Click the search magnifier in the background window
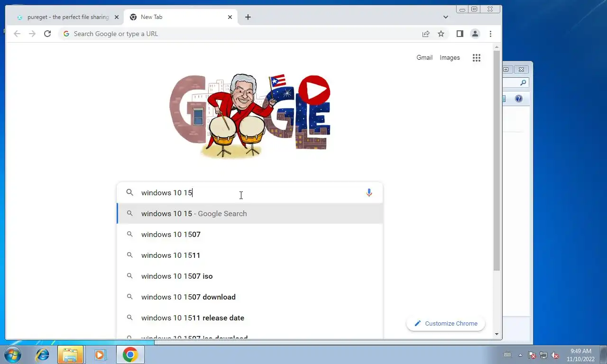 click(x=523, y=82)
